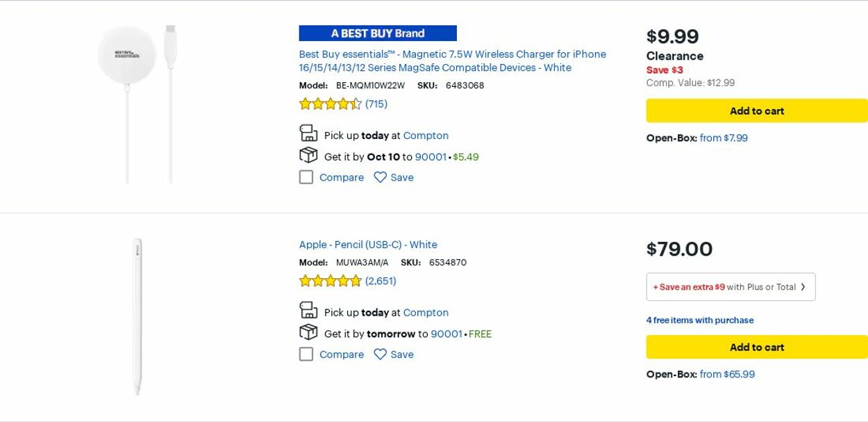This screenshot has height=422, width=868.
Task: Check Compare box for Magnetic Wireless Charger
Action: (x=306, y=177)
